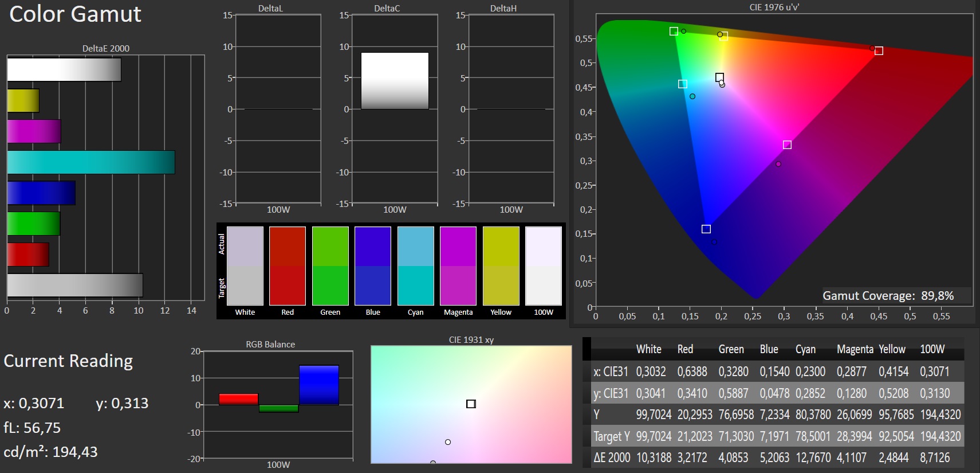Click the 10,3188 White ΔE 2000 cell
The image size is (980, 473).
(654, 458)
